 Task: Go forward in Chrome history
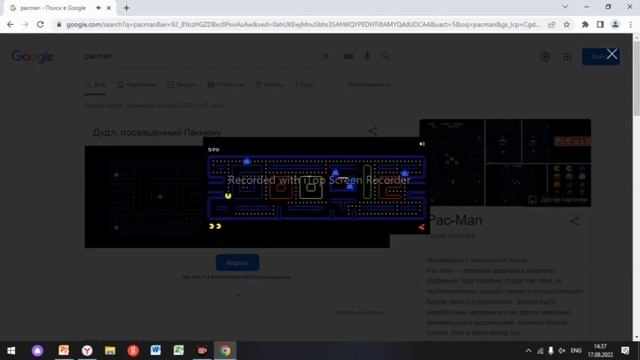click(25, 24)
